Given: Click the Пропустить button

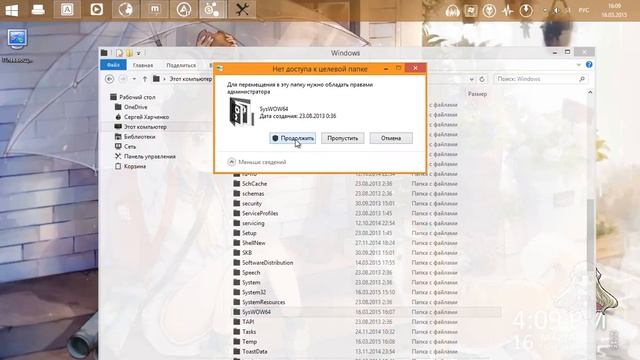Looking at the screenshot, I should click(x=342, y=138).
